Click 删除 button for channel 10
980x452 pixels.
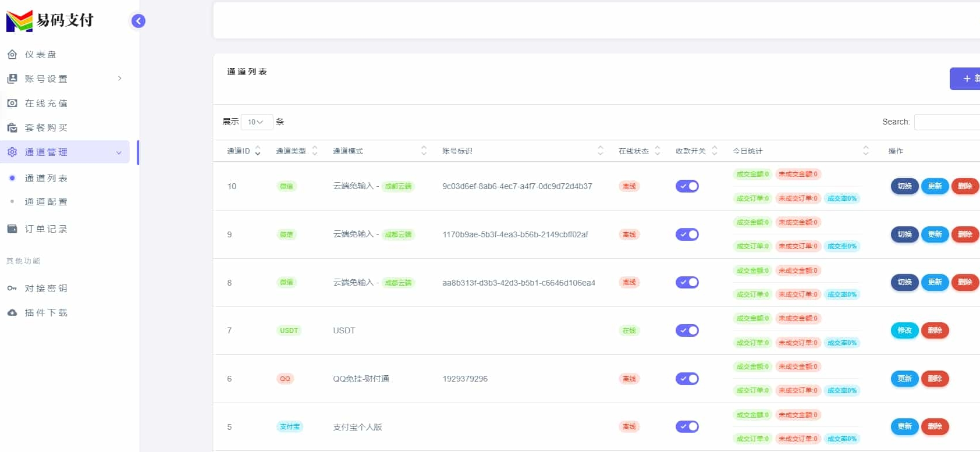click(965, 186)
